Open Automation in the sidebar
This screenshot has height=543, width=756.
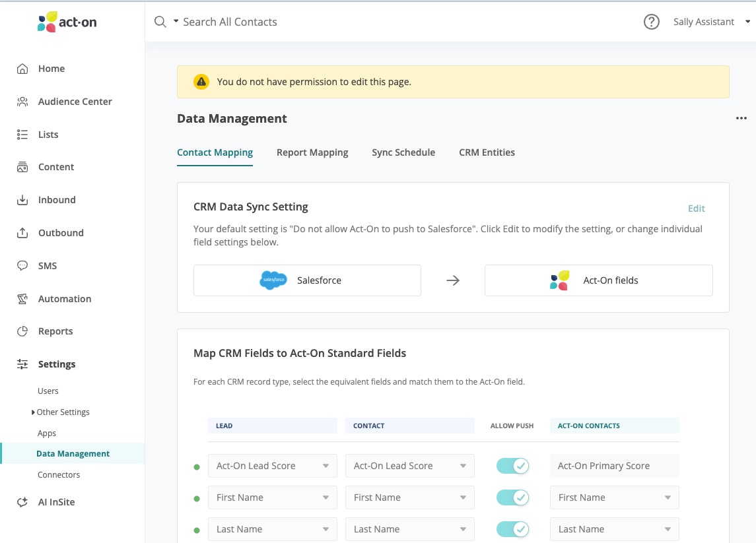(x=65, y=299)
